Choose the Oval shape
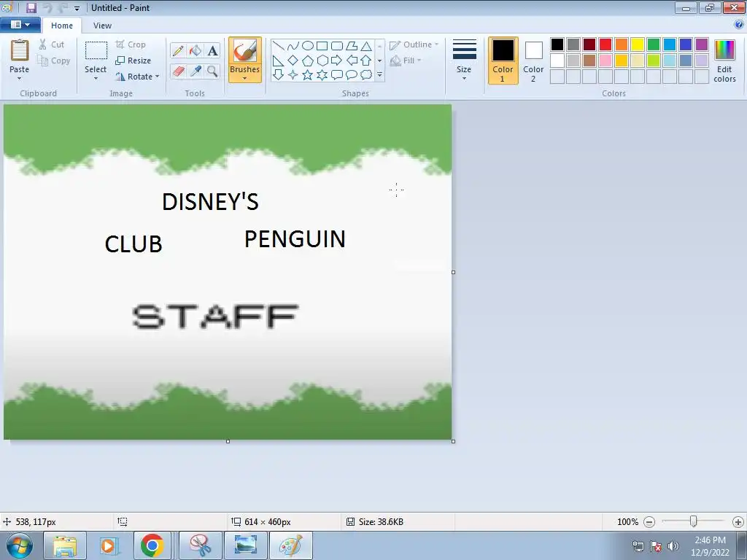This screenshot has width=747, height=560. click(x=308, y=46)
